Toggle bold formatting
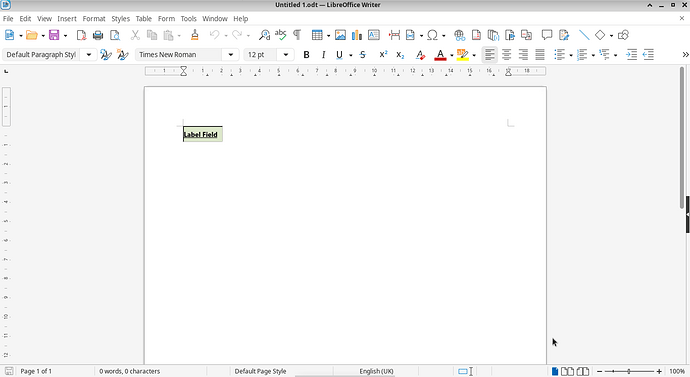690x377 pixels. (306, 55)
